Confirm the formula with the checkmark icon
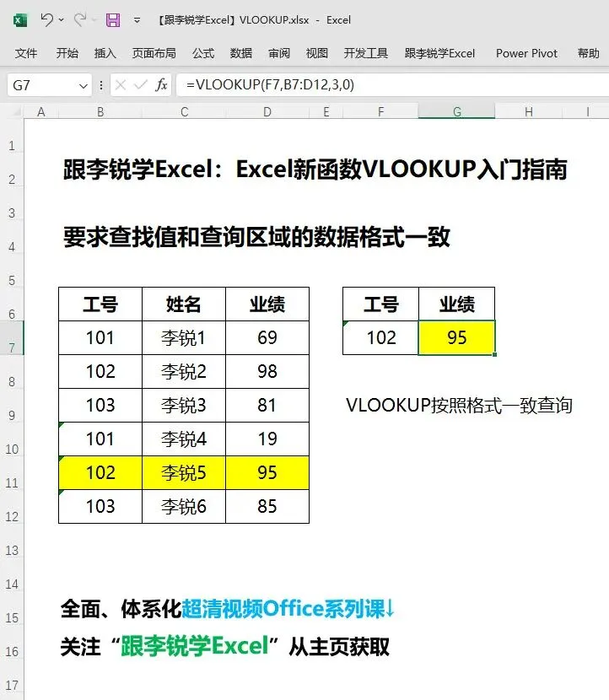Screen dimensions: 609x700 point(141,85)
